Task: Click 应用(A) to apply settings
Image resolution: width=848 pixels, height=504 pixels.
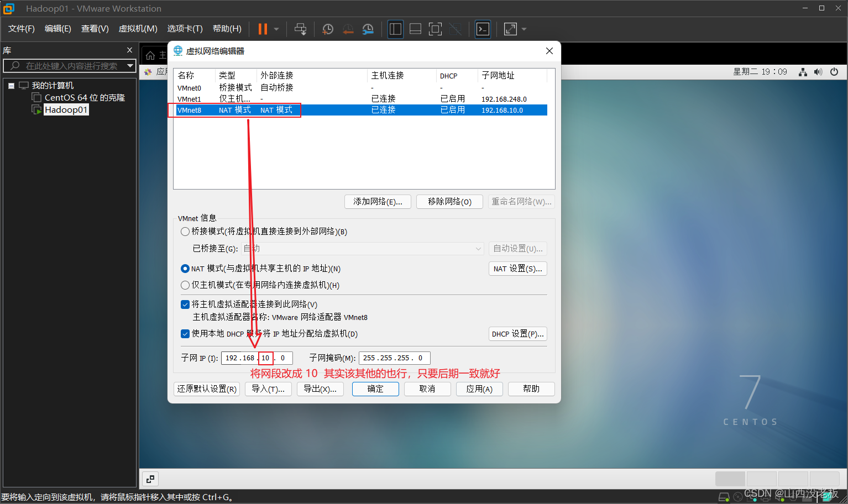Action: pos(479,389)
